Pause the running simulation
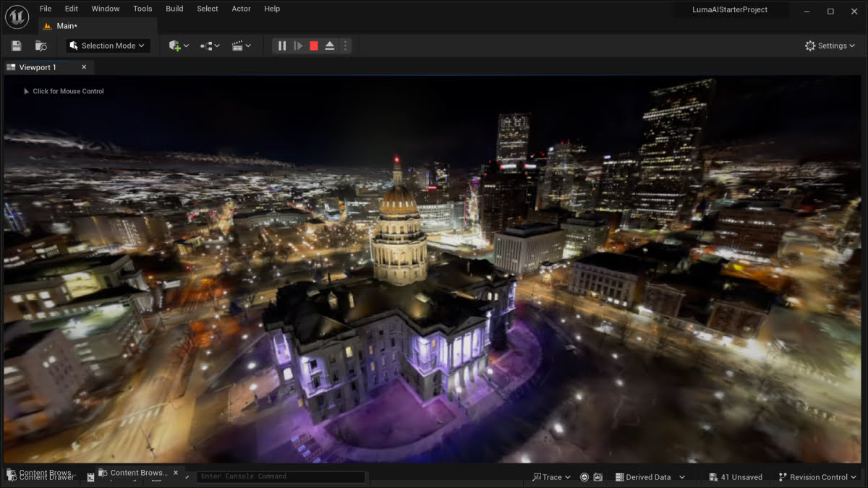This screenshot has width=868, height=488. pyautogui.click(x=282, y=46)
